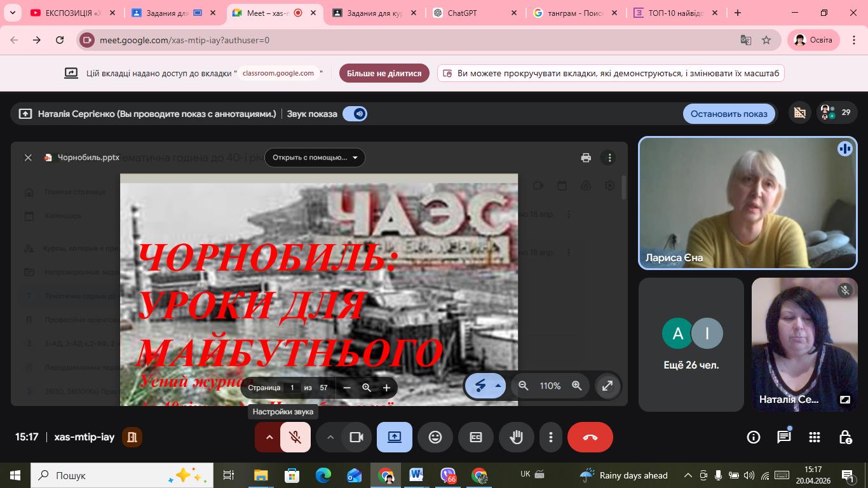868x488 pixels.
Task: Toggle the Звук показа switch
Action: [355, 114]
